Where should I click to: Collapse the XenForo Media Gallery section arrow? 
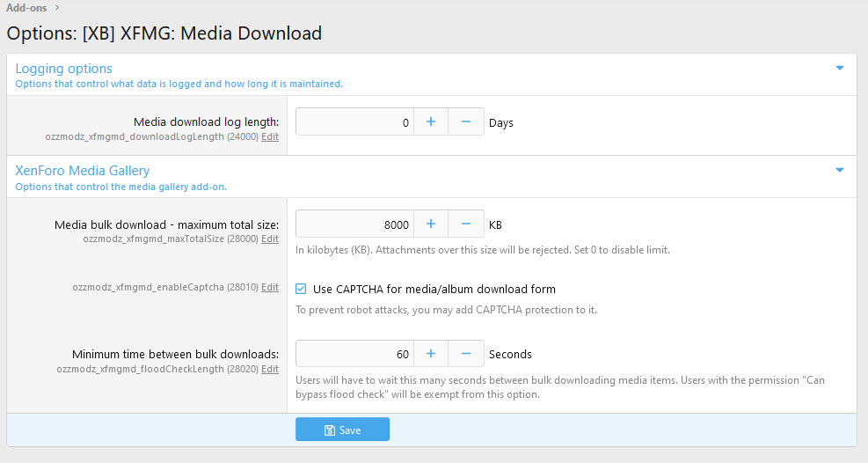pos(839,170)
